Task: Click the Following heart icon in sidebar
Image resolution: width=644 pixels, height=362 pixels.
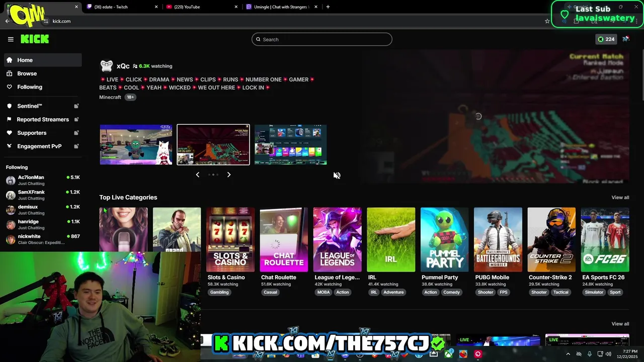Action: point(9,87)
